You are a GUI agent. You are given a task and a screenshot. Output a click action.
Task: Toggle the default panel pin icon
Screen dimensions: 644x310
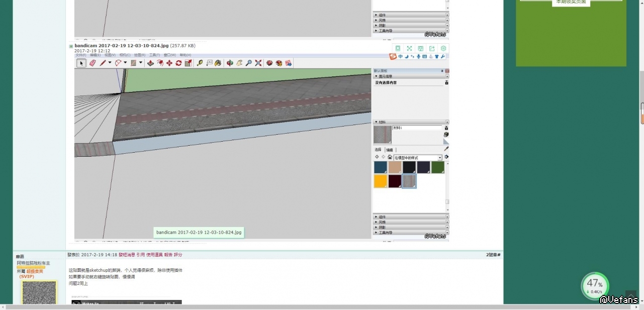[x=442, y=71]
